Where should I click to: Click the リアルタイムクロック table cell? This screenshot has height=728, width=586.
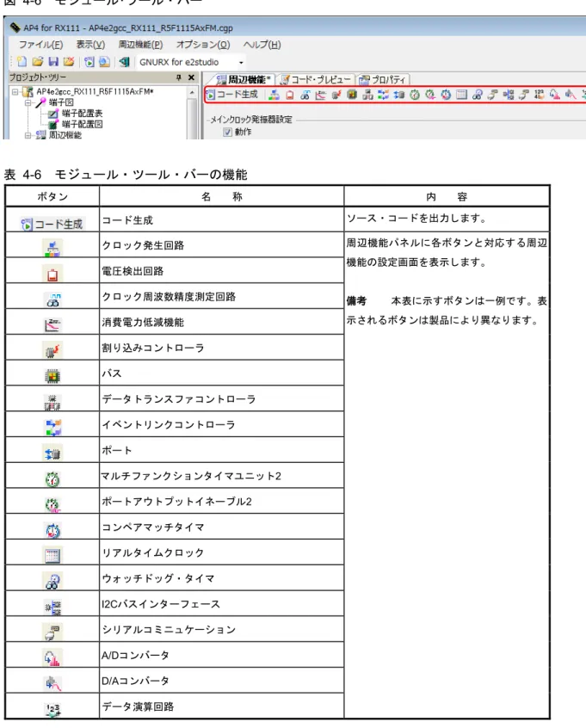[x=221, y=552]
